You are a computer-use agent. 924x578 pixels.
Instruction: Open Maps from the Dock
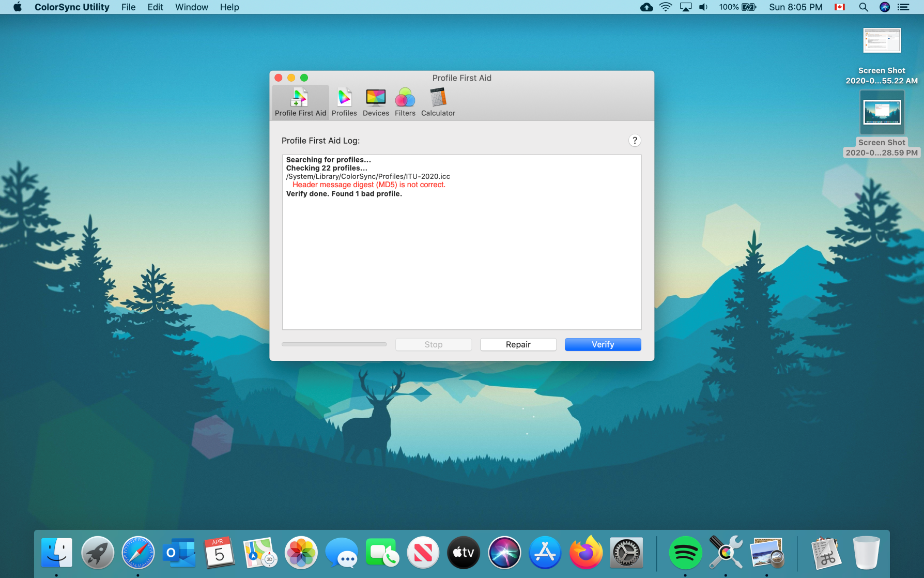coord(260,553)
